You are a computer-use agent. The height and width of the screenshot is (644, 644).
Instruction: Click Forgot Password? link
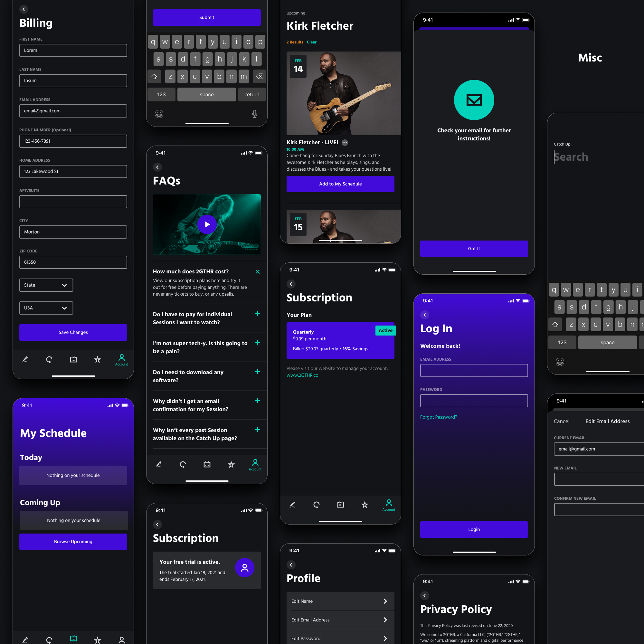click(x=438, y=417)
